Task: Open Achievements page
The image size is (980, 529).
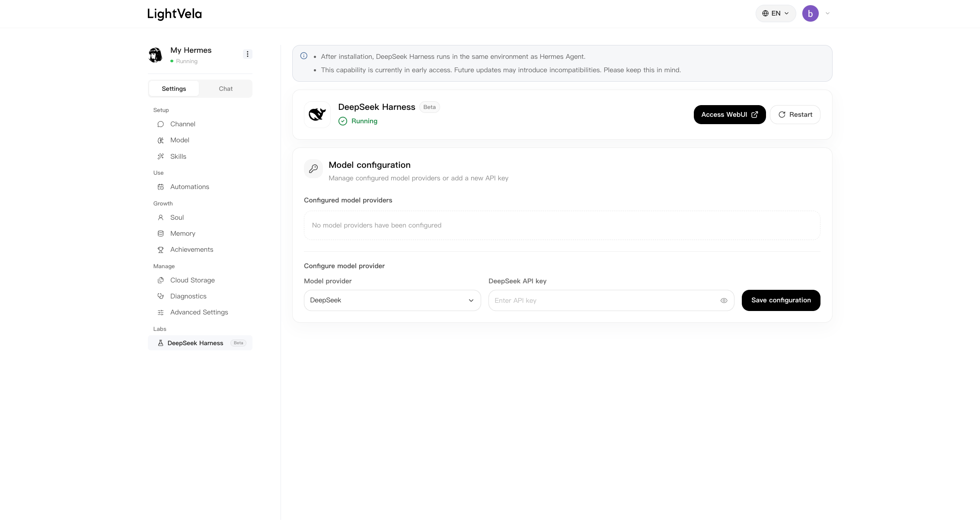Action: (x=200, y=250)
